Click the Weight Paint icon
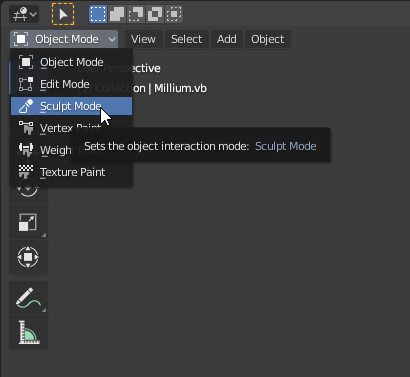 click(26, 150)
